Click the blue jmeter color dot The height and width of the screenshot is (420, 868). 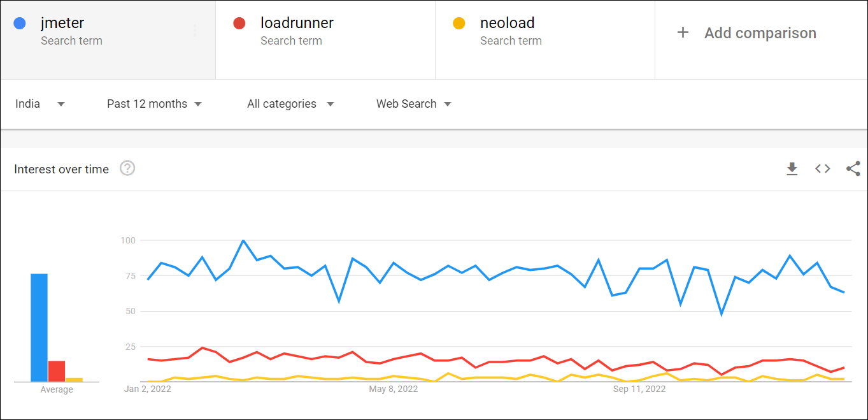click(20, 24)
